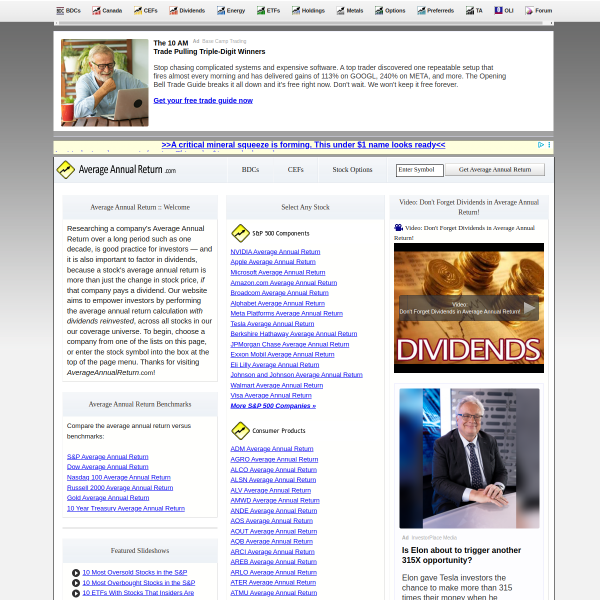Click the video camera icon beside the video title

tap(399, 228)
